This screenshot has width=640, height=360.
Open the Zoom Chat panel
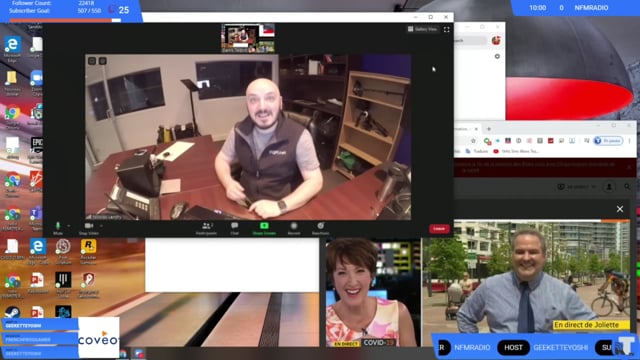pos(235,228)
